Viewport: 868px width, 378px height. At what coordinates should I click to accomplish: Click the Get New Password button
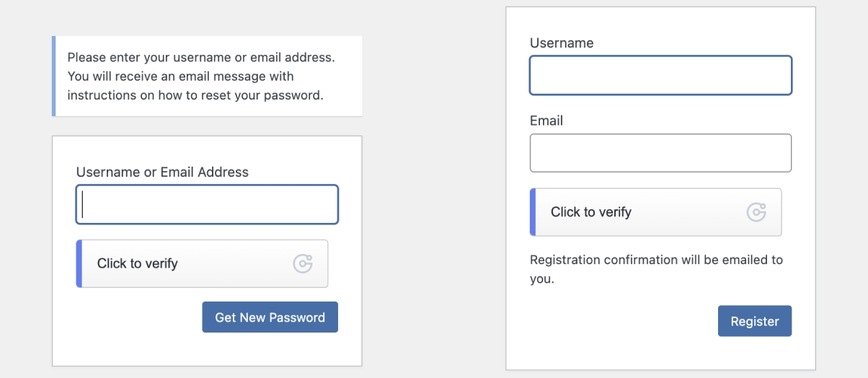[x=270, y=317]
